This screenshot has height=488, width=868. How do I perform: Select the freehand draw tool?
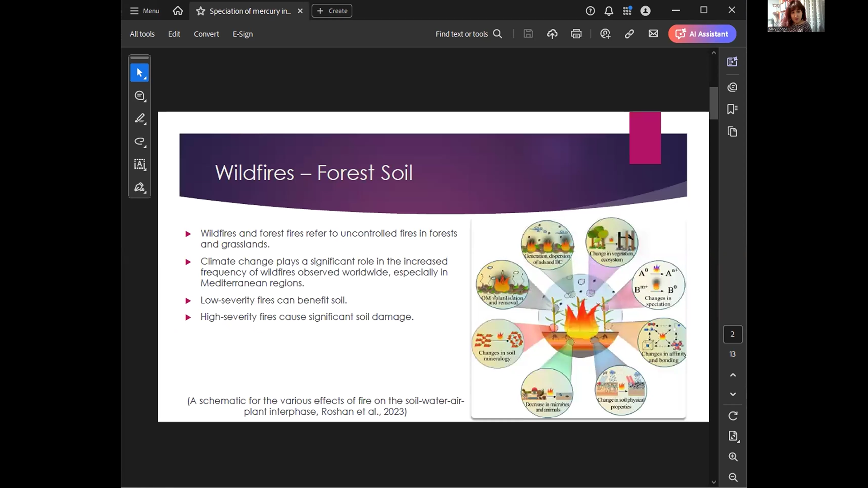pos(139,141)
